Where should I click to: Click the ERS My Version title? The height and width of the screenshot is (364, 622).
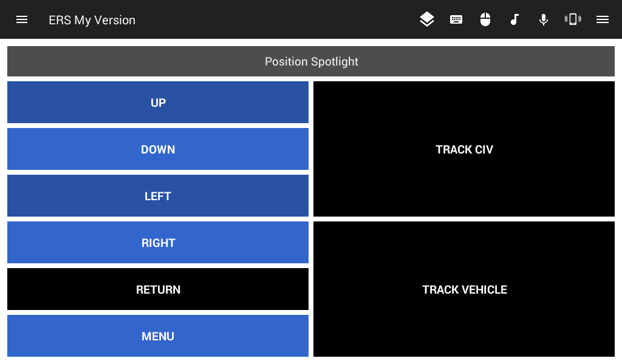point(92,20)
